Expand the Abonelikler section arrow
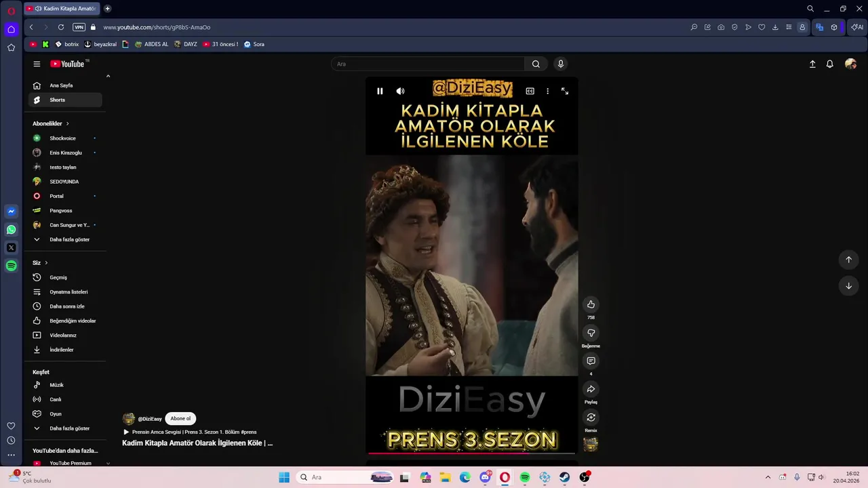 coord(67,123)
